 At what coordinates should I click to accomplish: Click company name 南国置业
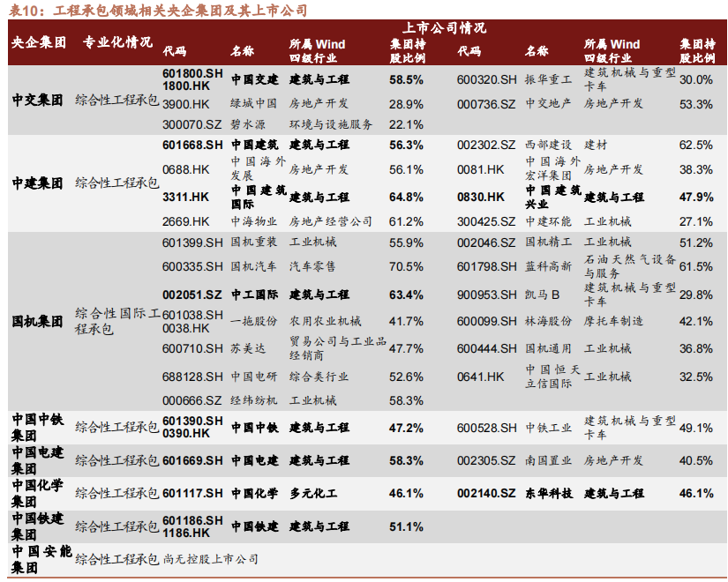548,460
